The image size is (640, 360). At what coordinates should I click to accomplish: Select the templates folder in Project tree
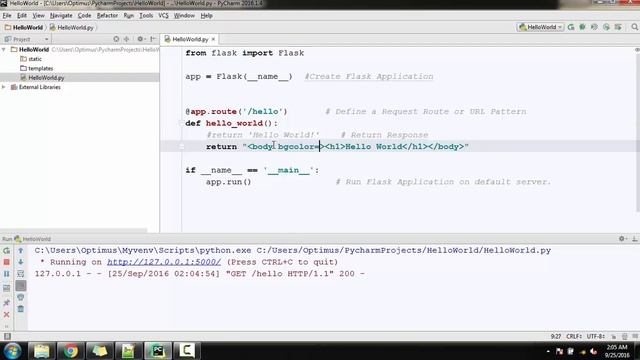[x=37, y=68]
